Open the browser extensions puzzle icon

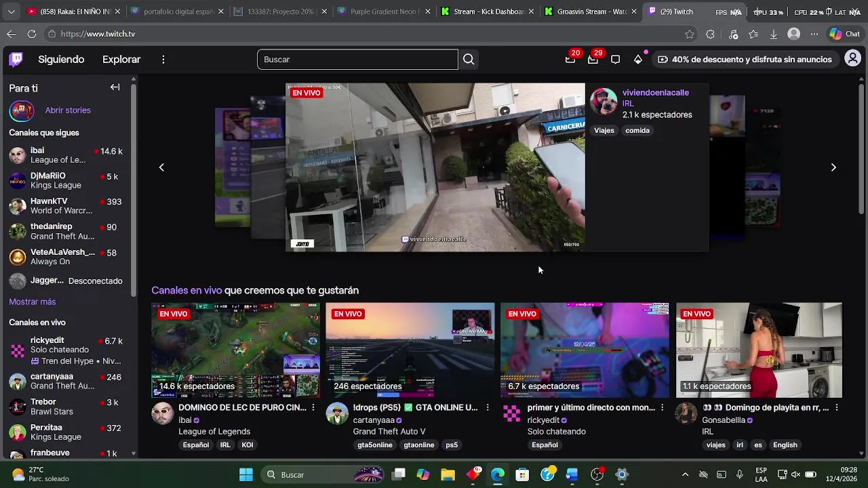pos(711,34)
